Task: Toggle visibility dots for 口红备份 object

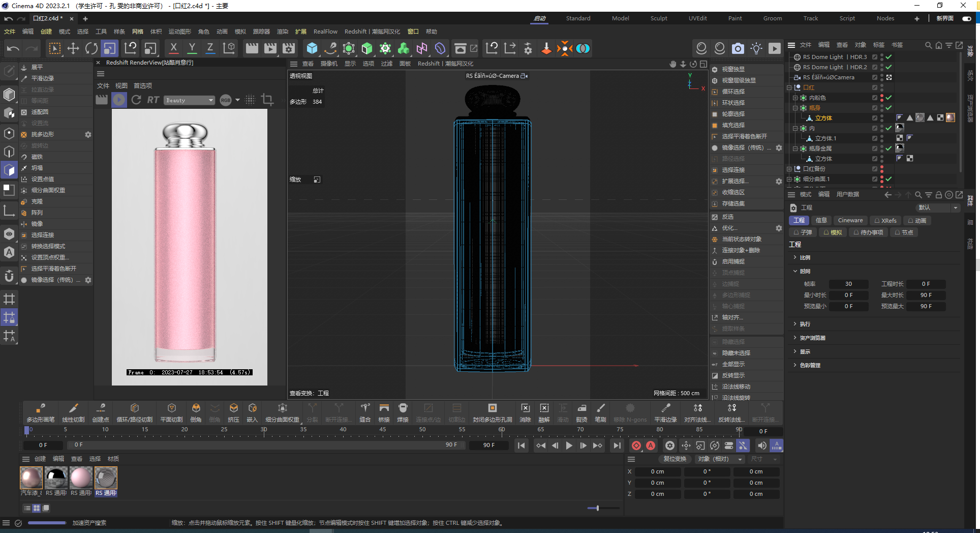Action: (882, 169)
